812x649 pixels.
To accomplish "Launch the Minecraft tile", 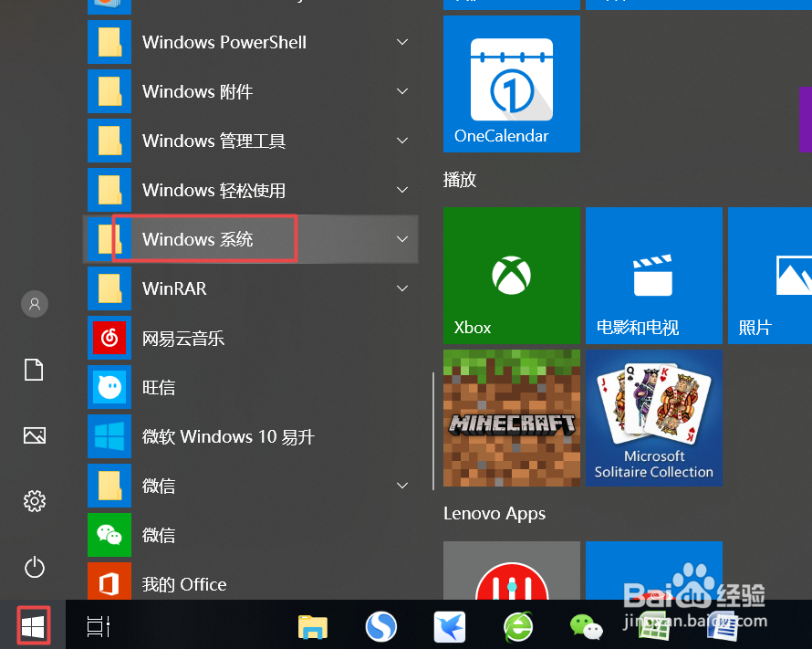I will pyautogui.click(x=511, y=418).
